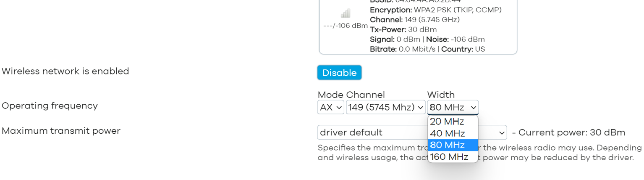
Task: Click the Tx-Power 30 dBm status line
Action: [403, 29]
